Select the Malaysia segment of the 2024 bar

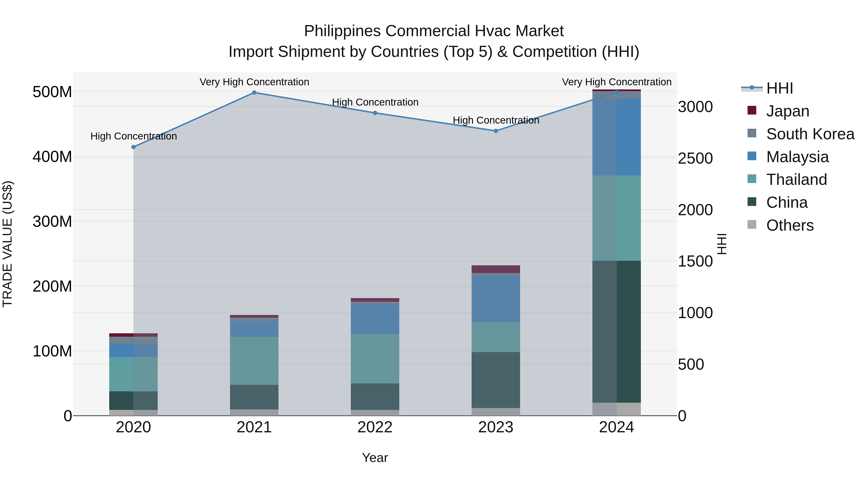click(617, 137)
